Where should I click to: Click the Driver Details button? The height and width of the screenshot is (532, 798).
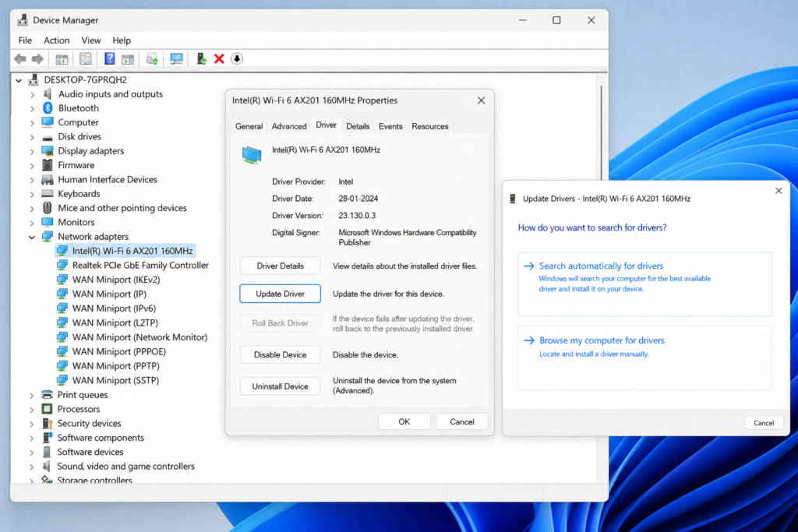280,266
